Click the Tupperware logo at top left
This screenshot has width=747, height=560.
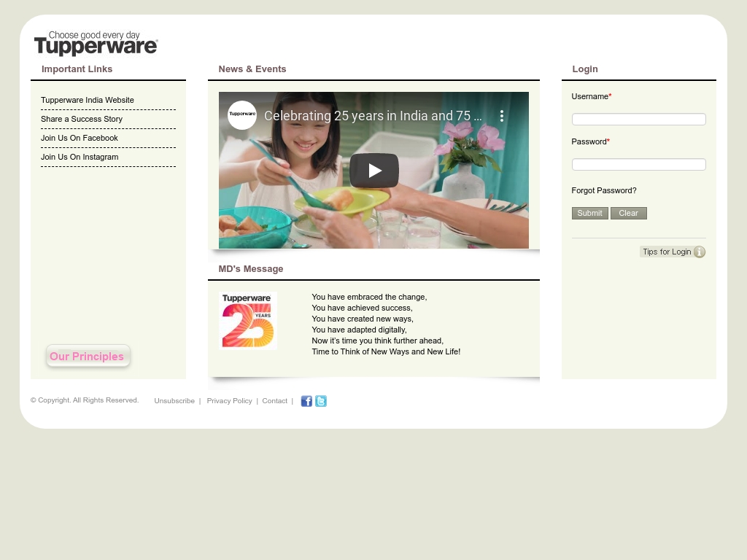(96, 43)
